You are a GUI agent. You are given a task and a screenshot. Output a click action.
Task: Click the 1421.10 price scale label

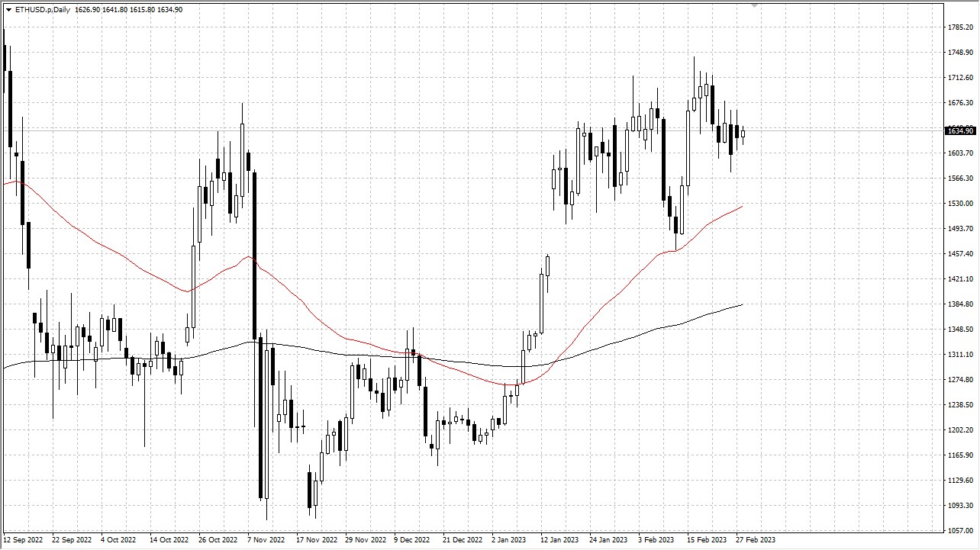coord(959,279)
